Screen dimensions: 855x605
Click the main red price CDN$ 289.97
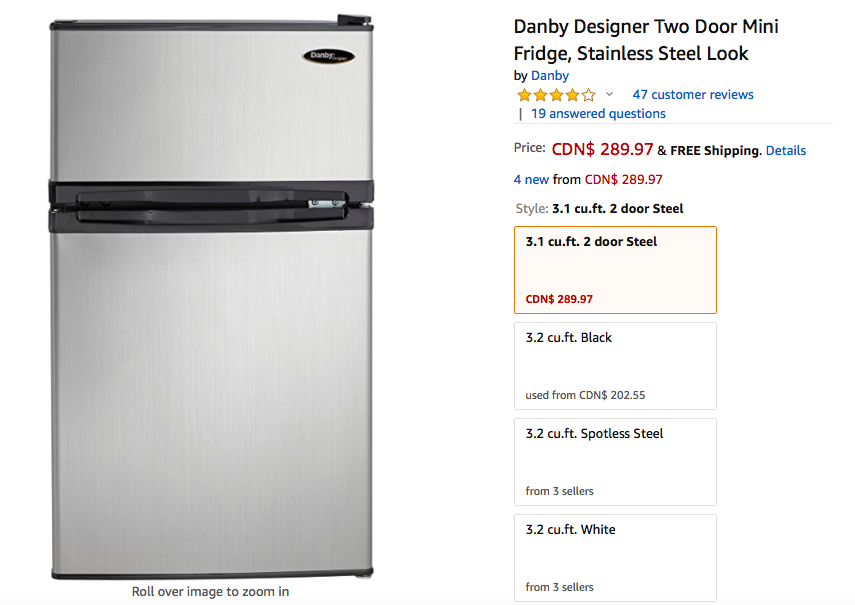602,150
